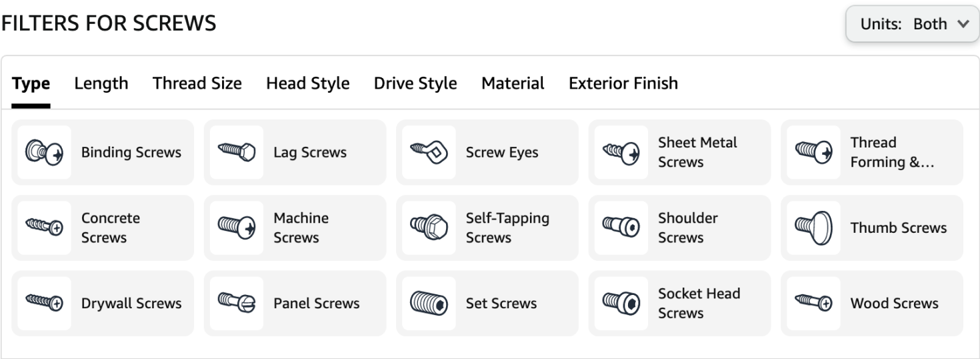
Task: Go to the Drive Style tab
Action: [x=415, y=83]
